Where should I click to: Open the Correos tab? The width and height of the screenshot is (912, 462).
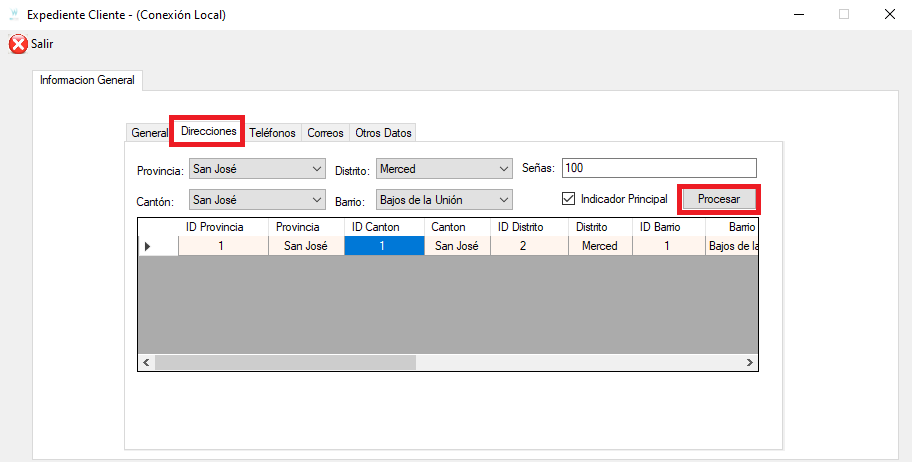(326, 133)
